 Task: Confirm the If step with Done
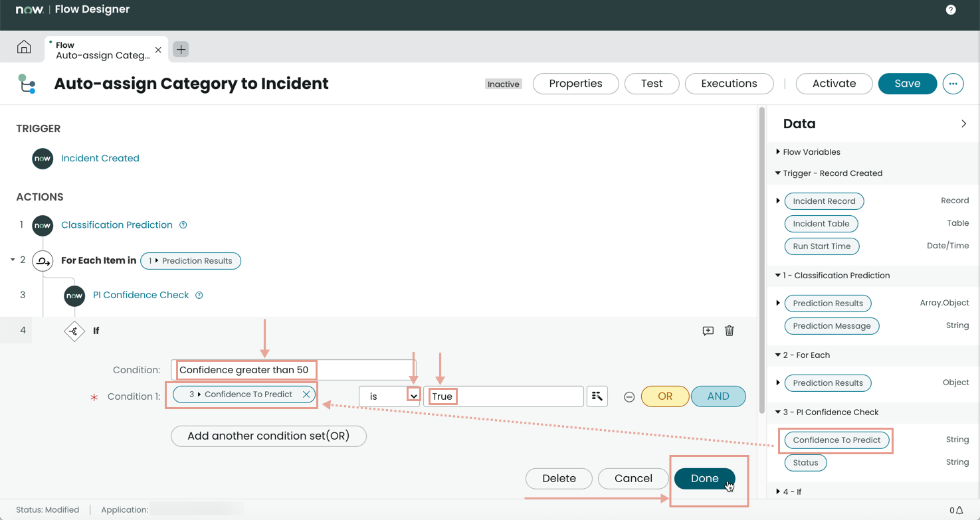704,479
